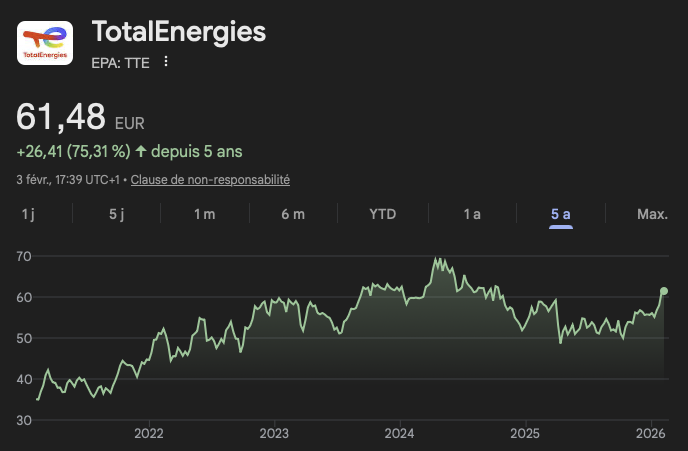Screen dimensions: 688x451
Task: Click the 3 févr., 17:39 UTC+1 timestamp
Action: (x=68, y=180)
